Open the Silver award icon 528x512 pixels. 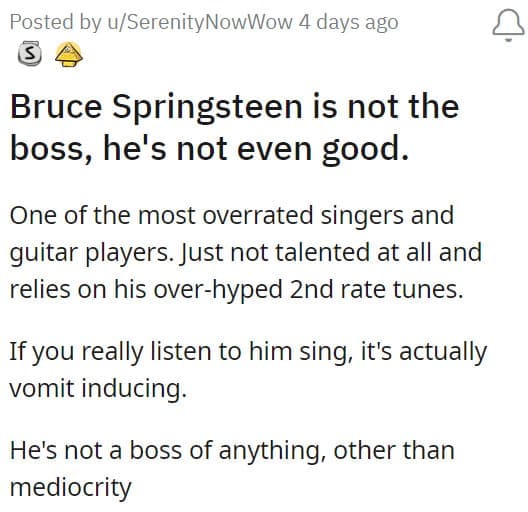pos(30,53)
